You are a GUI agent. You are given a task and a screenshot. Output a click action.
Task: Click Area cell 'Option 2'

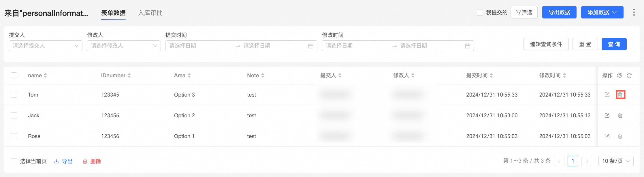coord(184,115)
